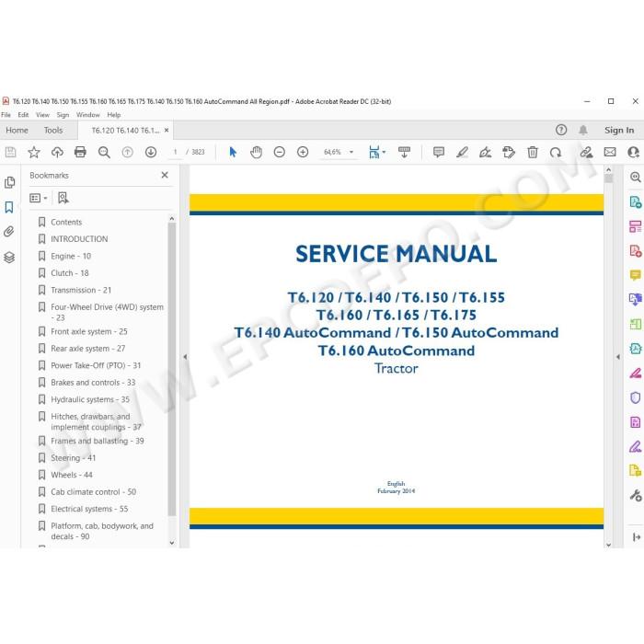Image resolution: width=644 pixels, height=644 pixels.
Task: Toggle the Bookmarks panel icon in sidebar
Action: [x=9, y=207]
